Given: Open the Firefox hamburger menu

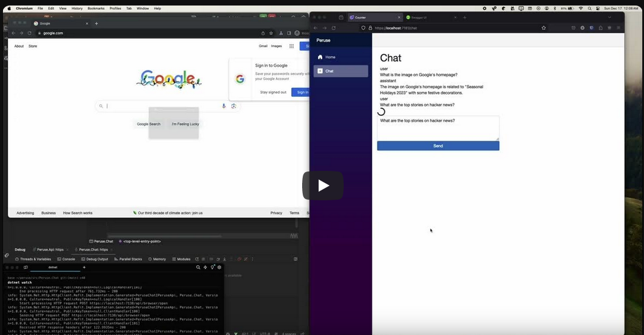Looking at the screenshot, I should point(618,28).
